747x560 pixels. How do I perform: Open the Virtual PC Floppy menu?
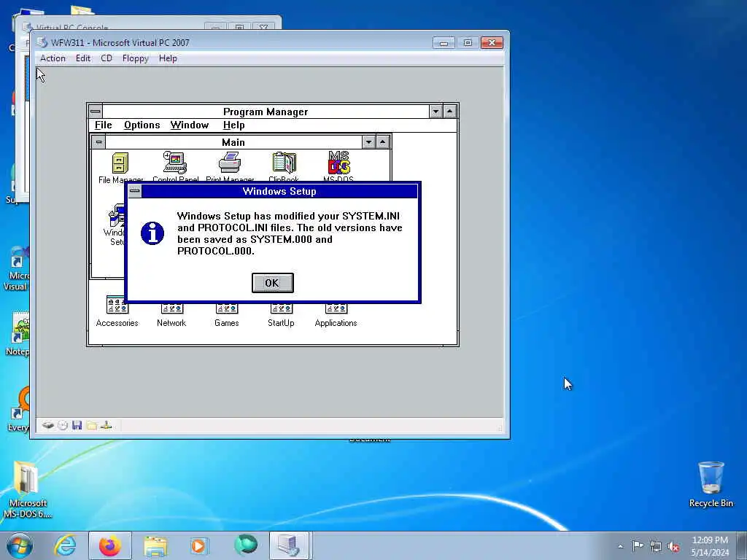coord(135,58)
